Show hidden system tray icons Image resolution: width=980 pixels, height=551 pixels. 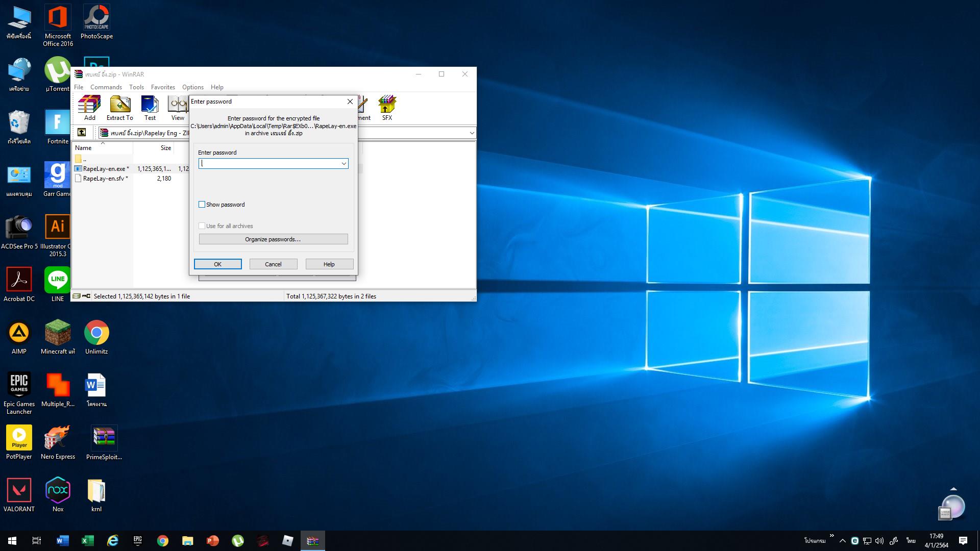point(843,541)
